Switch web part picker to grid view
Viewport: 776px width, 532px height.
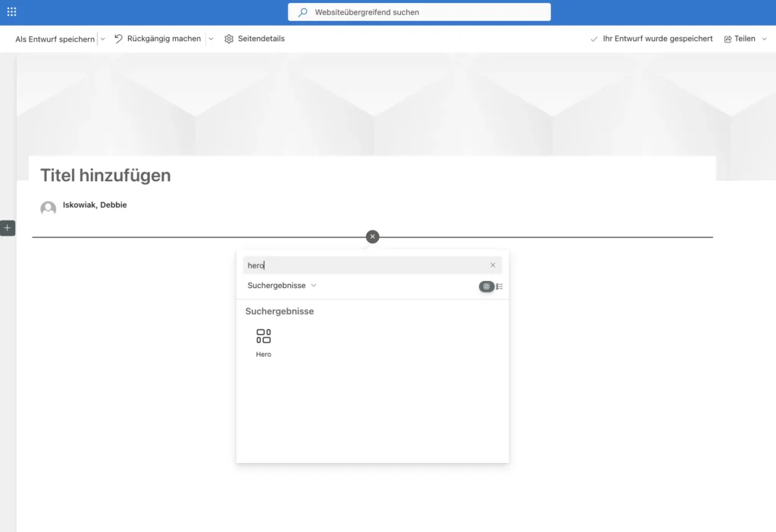[x=486, y=286]
